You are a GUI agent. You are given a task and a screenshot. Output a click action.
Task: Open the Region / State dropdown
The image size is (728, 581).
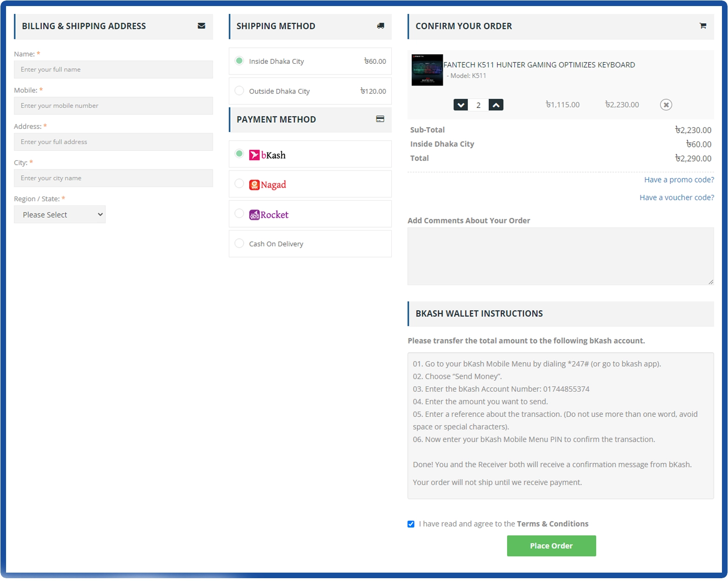click(x=60, y=215)
